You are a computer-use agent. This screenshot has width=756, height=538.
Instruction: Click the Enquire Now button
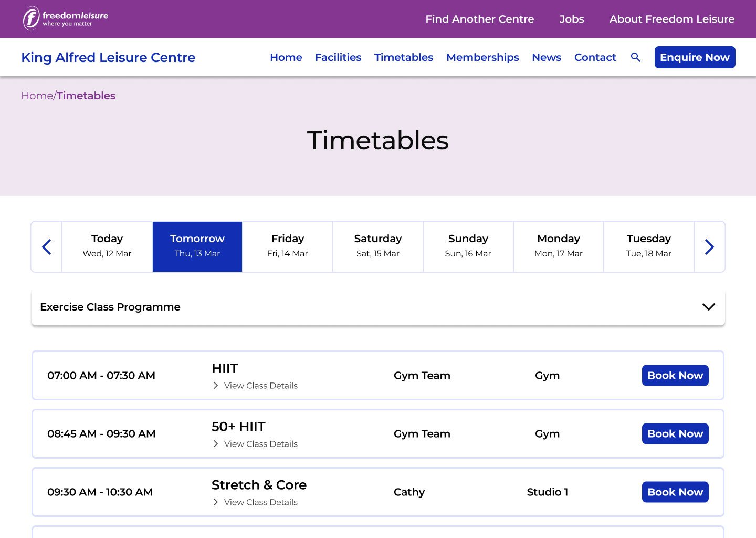[x=695, y=57]
